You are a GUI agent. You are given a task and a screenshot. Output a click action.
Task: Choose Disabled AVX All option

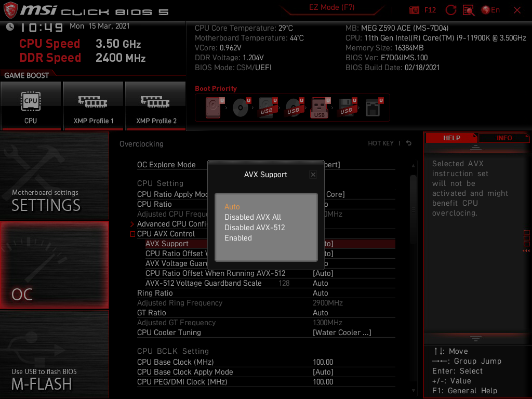pyautogui.click(x=253, y=217)
